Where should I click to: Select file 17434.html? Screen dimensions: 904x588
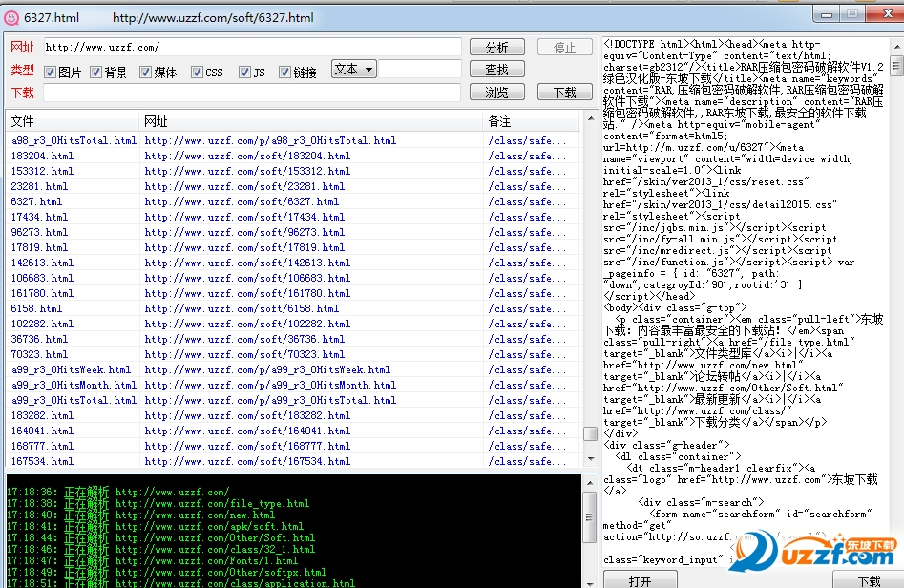(39, 217)
